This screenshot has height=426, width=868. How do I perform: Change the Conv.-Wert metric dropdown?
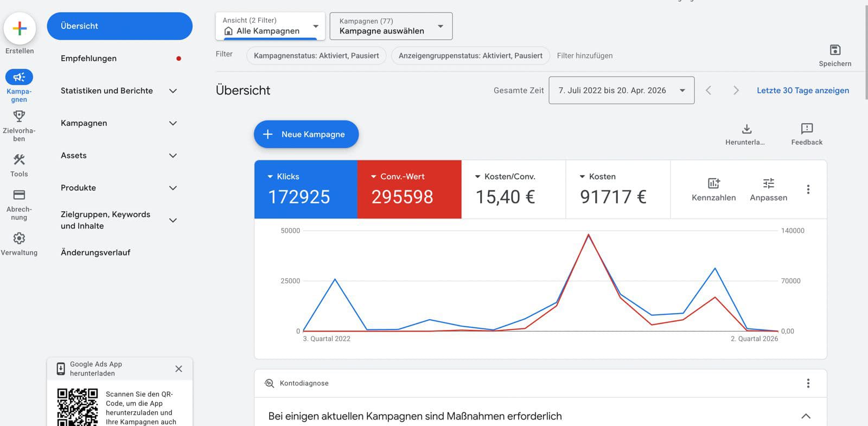[398, 176]
